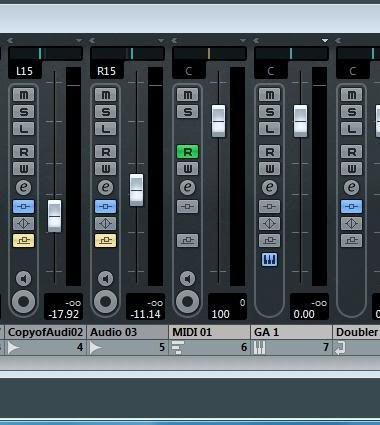
Task: Solo the Audio 03 channel
Action: pyautogui.click(x=106, y=112)
